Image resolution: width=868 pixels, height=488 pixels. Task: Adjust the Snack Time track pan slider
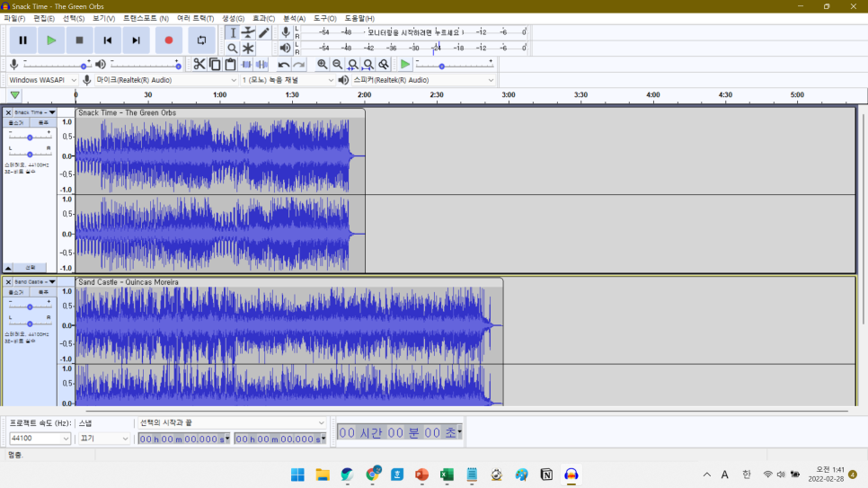[30, 154]
